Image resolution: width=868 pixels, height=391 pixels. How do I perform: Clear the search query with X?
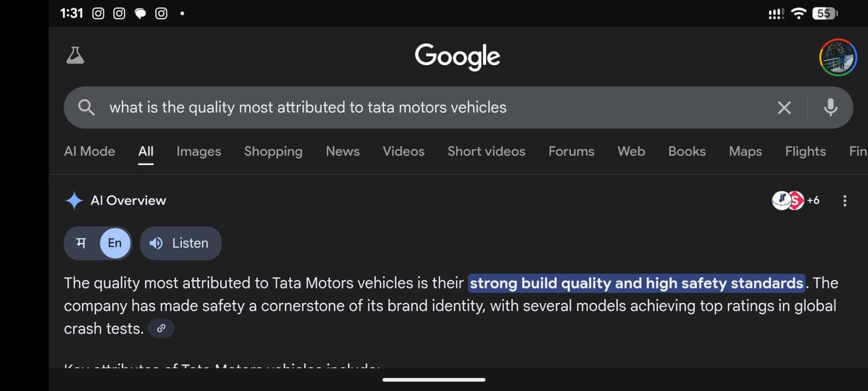pos(784,108)
